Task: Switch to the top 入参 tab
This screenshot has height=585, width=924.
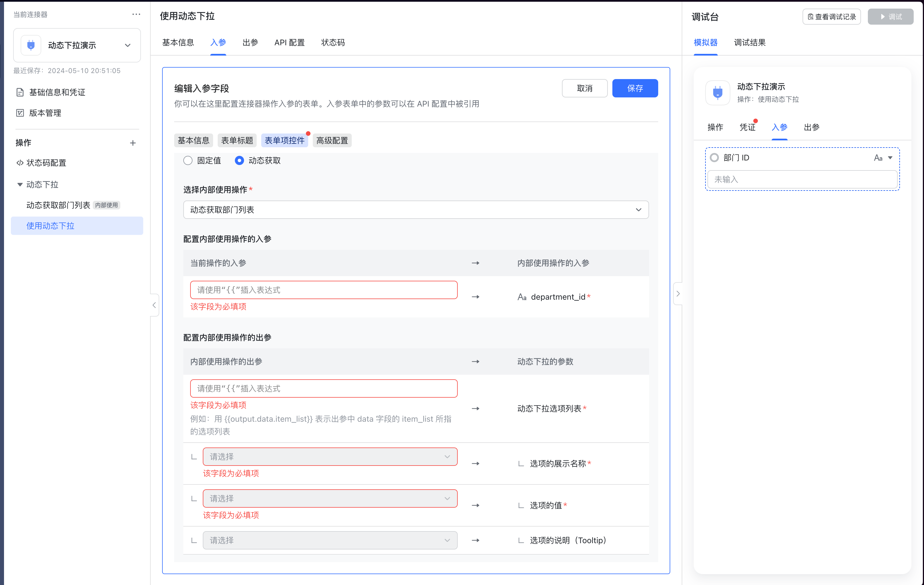Action: click(x=218, y=43)
